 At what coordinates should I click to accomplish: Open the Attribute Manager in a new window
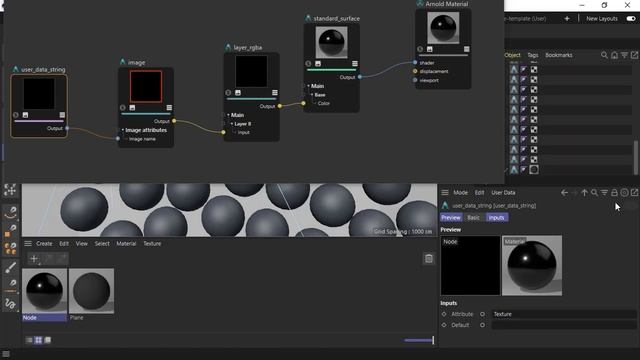pyautogui.click(x=634, y=193)
